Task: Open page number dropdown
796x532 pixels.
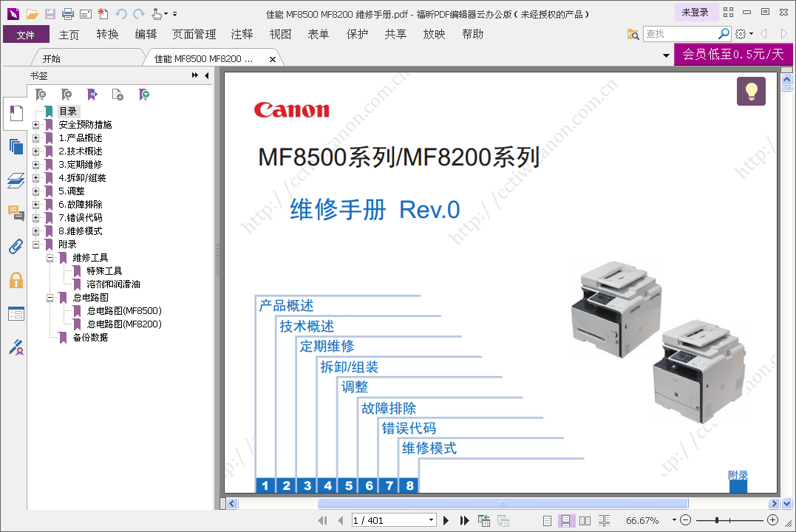Action: 431,520
